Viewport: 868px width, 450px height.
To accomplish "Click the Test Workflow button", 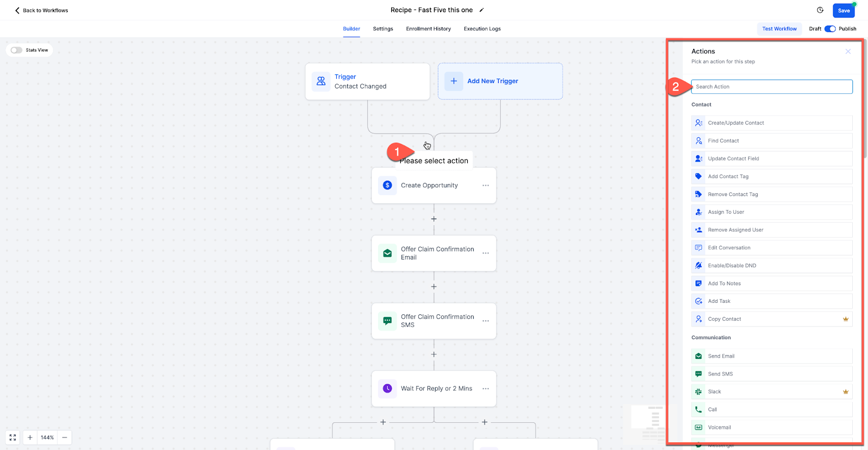I will 779,28.
